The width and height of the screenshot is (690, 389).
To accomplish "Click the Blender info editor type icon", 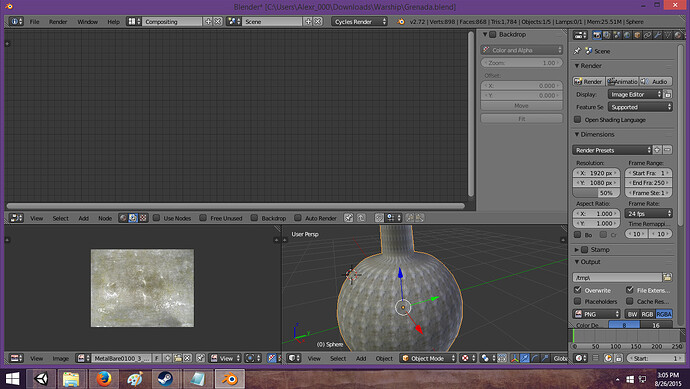I will click(x=16, y=21).
